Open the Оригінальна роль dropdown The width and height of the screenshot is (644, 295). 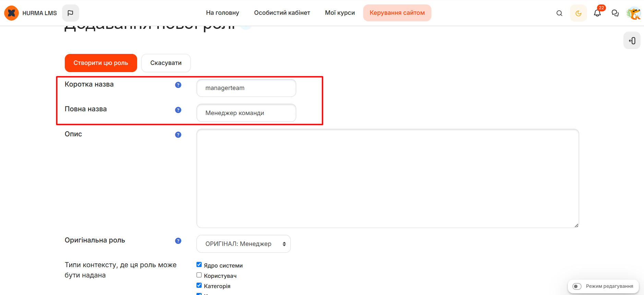coord(243,244)
